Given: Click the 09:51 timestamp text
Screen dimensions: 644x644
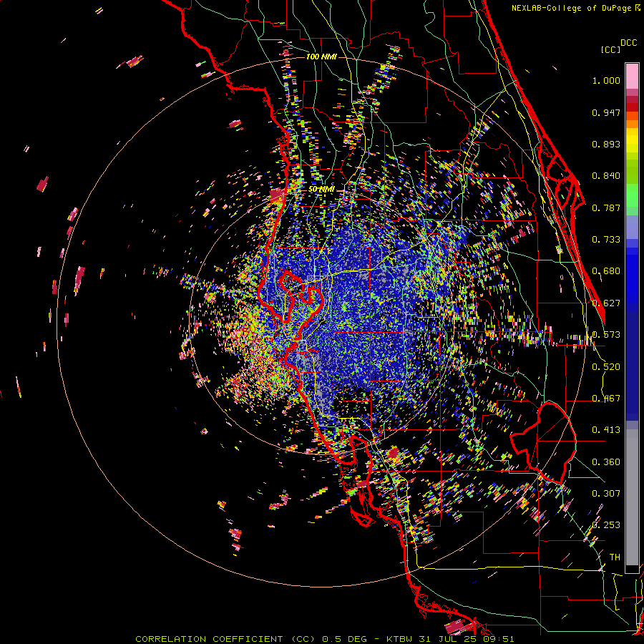Looking at the screenshot, I should pyautogui.click(x=497, y=639).
